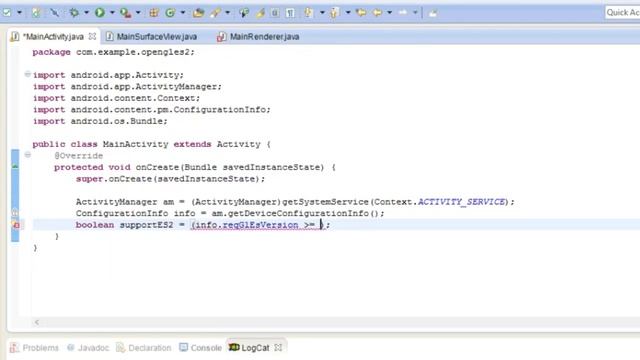The height and width of the screenshot is (360, 640).
Task: Close the LogCat view tab
Action: click(278, 347)
